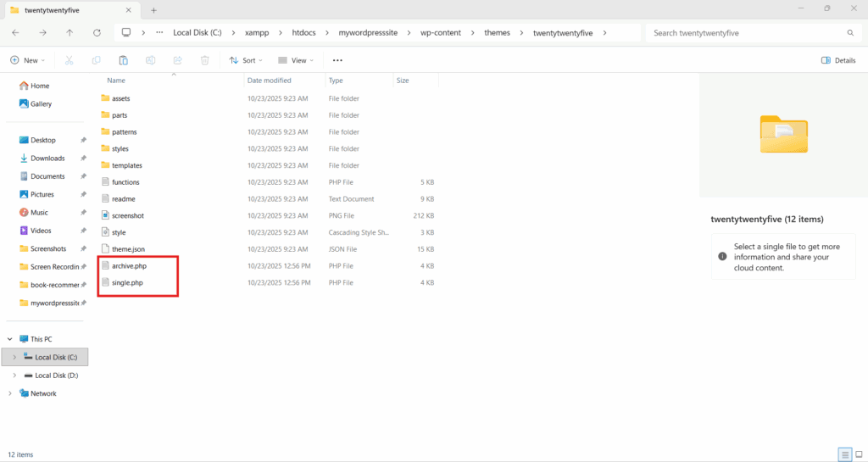Select the templates folder
This screenshot has width=868, height=462.
(127, 165)
